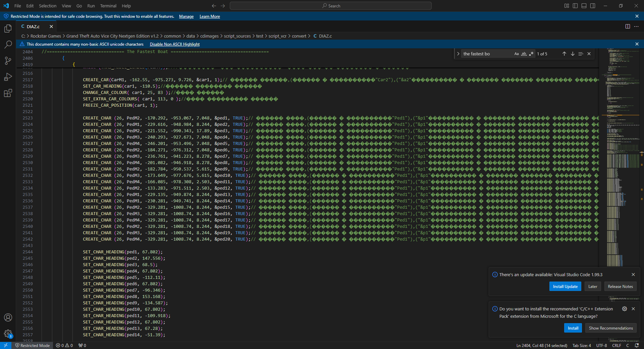
Task: Open the File menu
Action: (18, 5)
